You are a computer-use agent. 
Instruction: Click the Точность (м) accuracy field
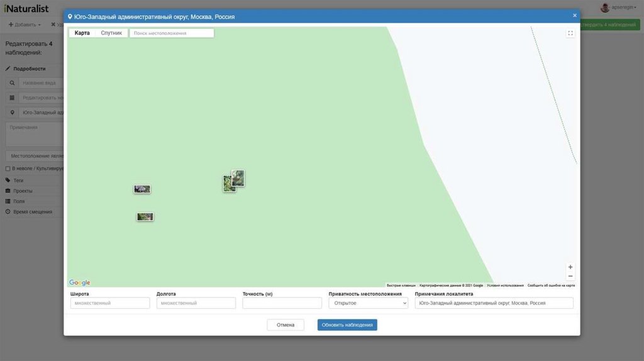click(282, 303)
